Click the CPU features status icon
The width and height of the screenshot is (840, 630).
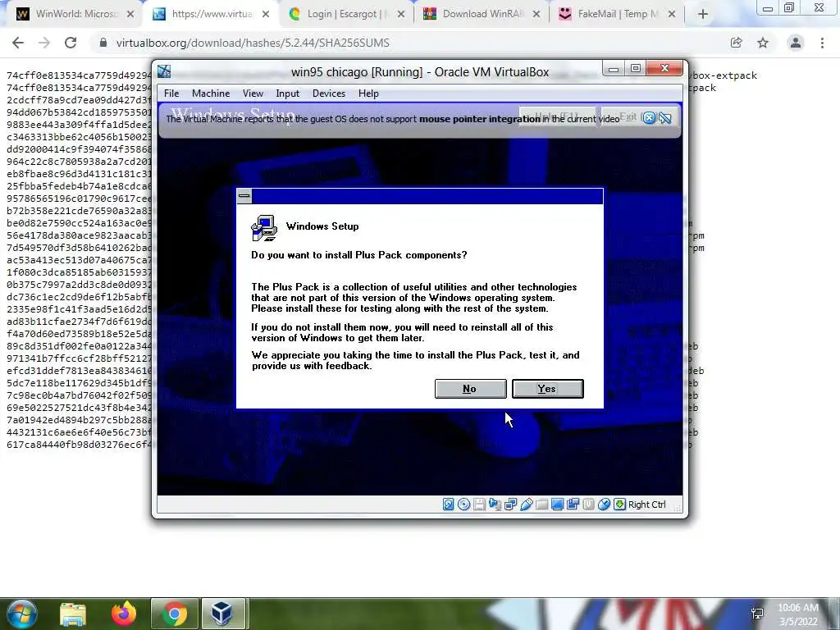click(588, 504)
